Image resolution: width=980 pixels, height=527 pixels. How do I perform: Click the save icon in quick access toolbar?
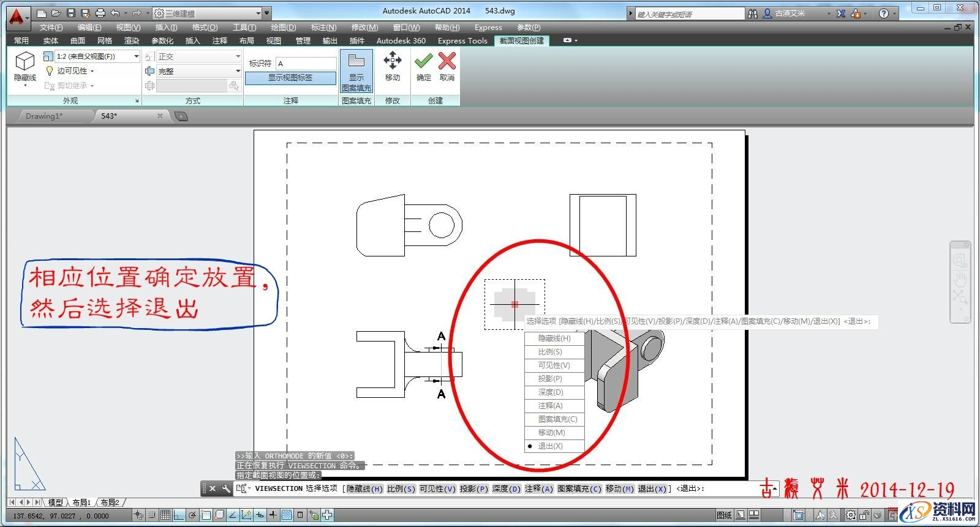[71, 13]
